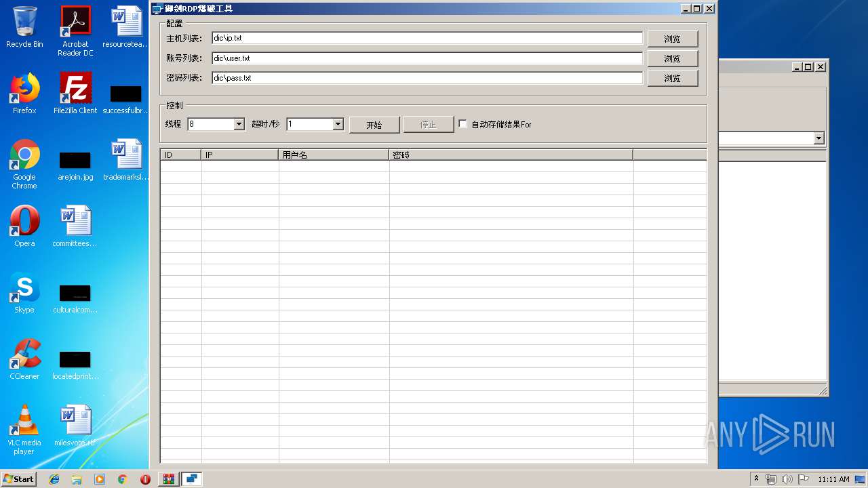Show hidden system tray icons

(x=756, y=479)
